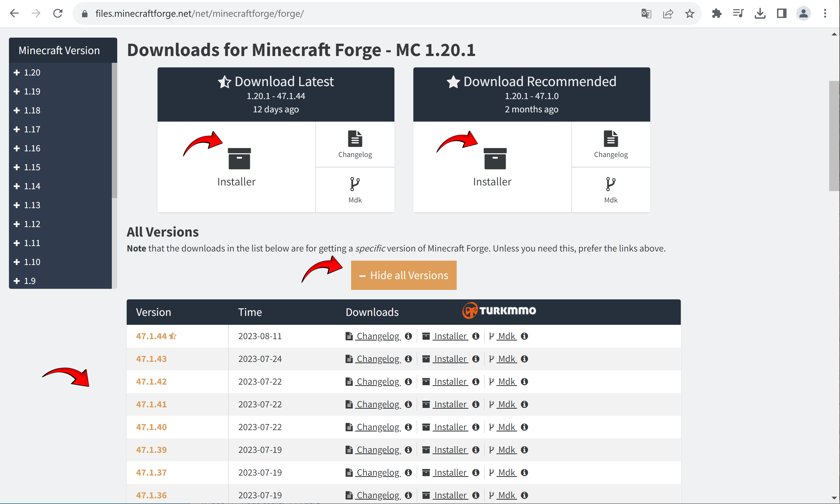Click the Time column header
This screenshot has height=504, width=840.
click(250, 312)
